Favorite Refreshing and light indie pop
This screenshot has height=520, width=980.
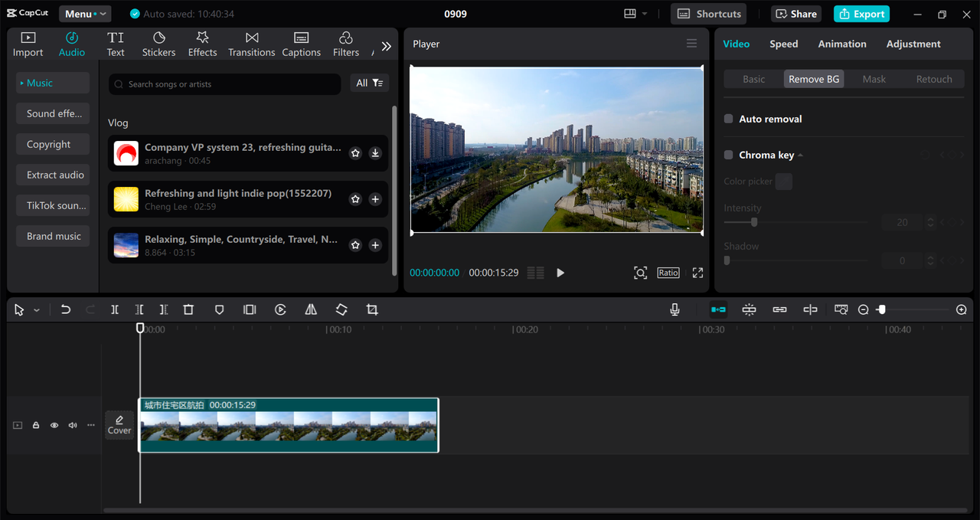pyautogui.click(x=355, y=199)
